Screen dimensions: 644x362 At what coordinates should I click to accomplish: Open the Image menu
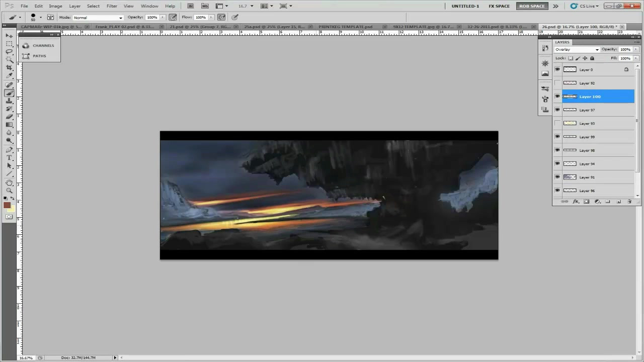coord(55,6)
